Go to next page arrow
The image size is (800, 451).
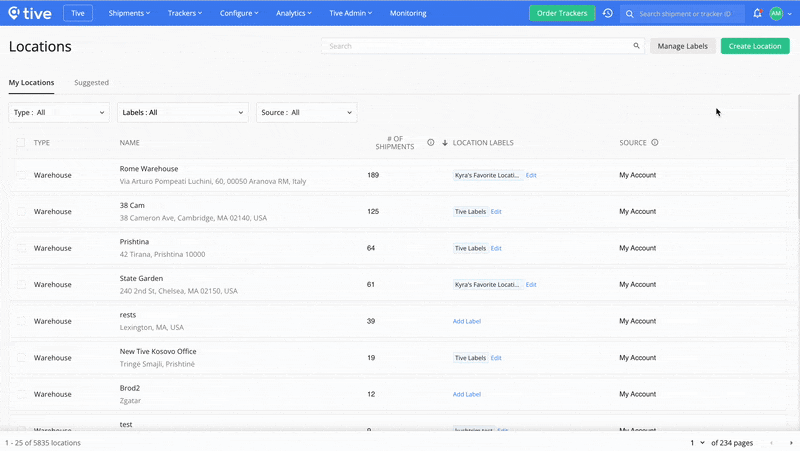[791, 443]
